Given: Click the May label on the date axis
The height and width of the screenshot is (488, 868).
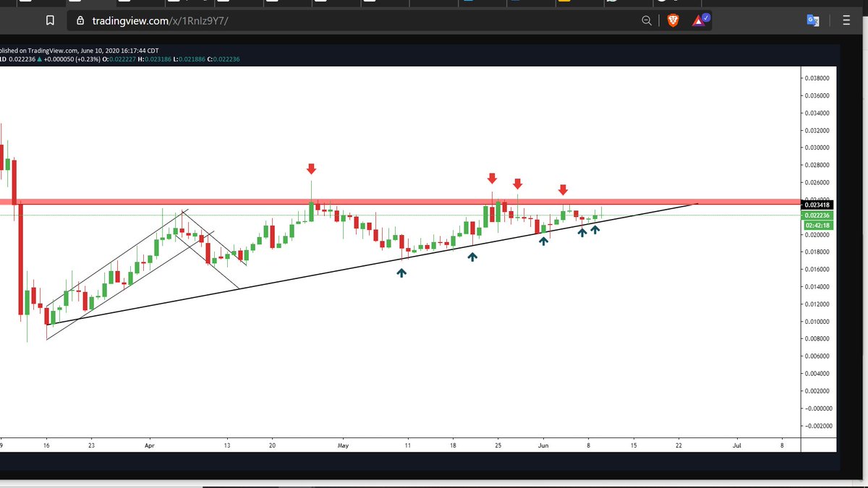Looking at the screenshot, I should pos(343,445).
